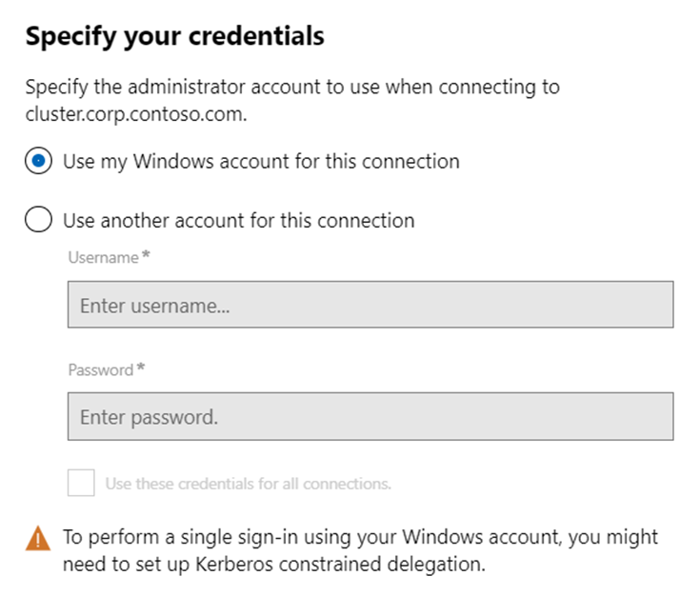Select "Use another account" radio button
This screenshot has width=700, height=616.
38,221
